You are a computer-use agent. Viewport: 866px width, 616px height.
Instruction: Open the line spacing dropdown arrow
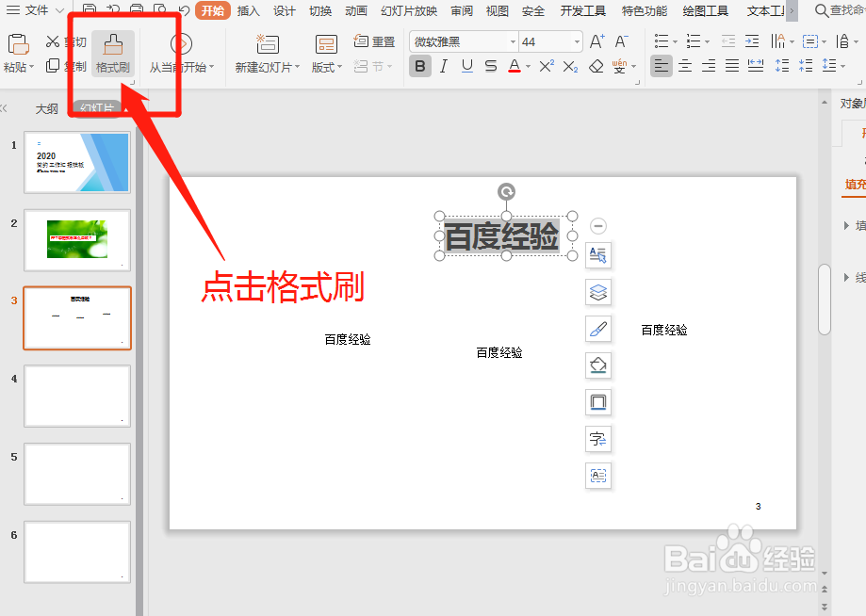pyautogui.click(x=842, y=67)
